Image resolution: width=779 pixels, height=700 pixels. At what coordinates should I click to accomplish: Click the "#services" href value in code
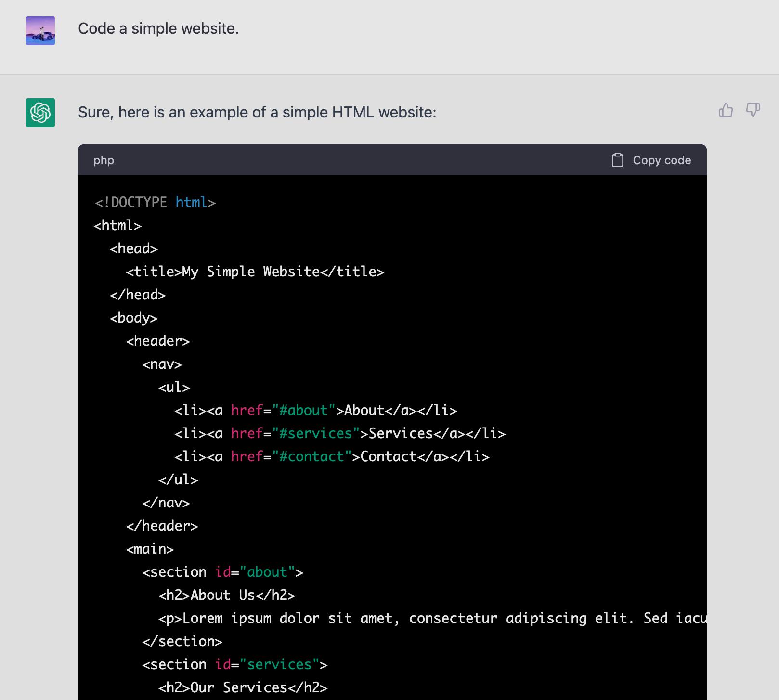[x=316, y=433]
